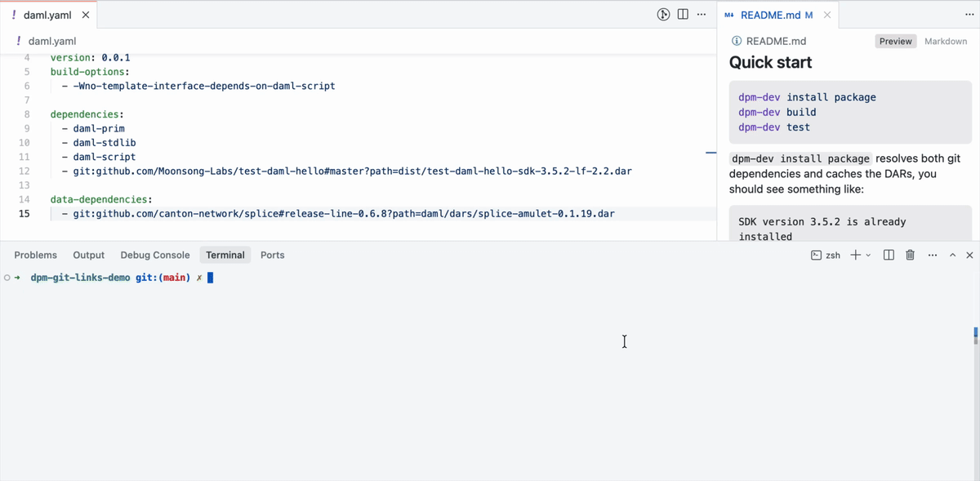Click the README.md breadcrumb item
This screenshot has width=980, height=481.
(776, 41)
